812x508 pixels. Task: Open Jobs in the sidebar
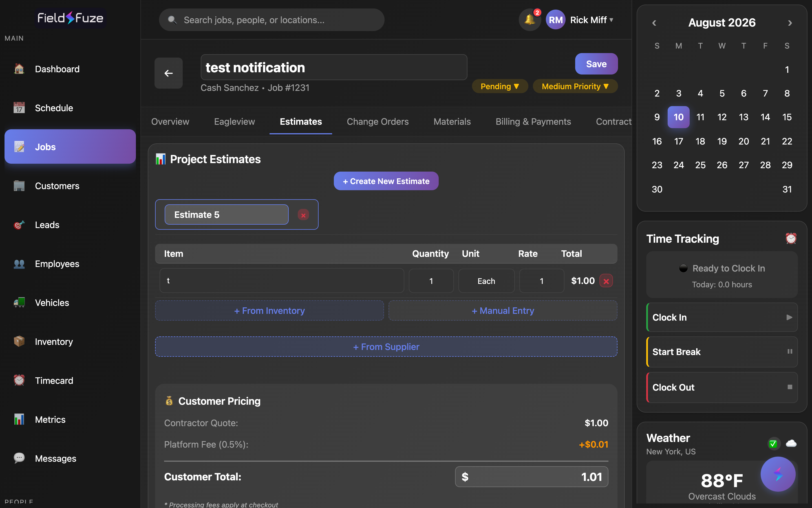coord(70,147)
